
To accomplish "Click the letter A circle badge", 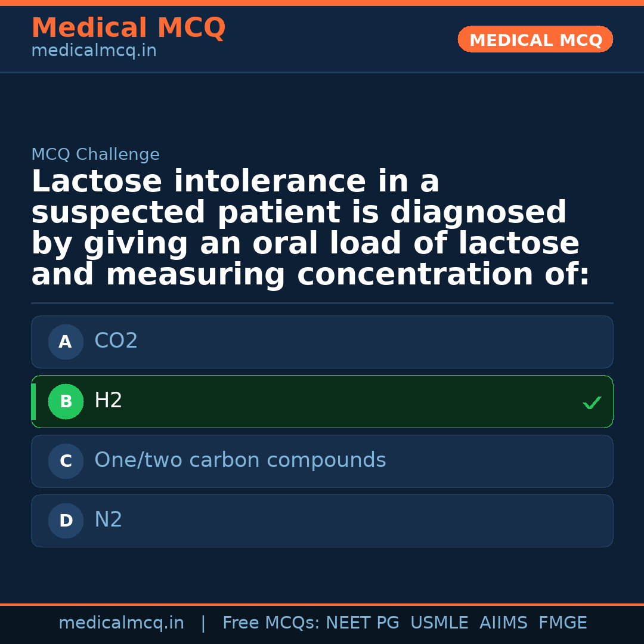I will pyautogui.click(x=66, y=342).
